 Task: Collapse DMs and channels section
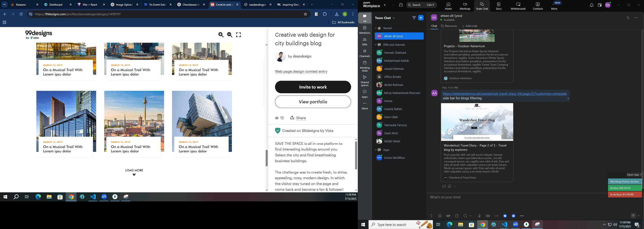(375, 45)
